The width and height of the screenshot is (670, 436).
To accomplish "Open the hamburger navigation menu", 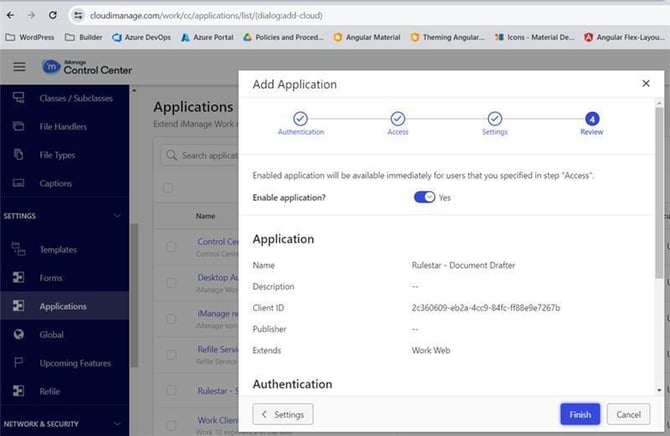I will (19, 67).
